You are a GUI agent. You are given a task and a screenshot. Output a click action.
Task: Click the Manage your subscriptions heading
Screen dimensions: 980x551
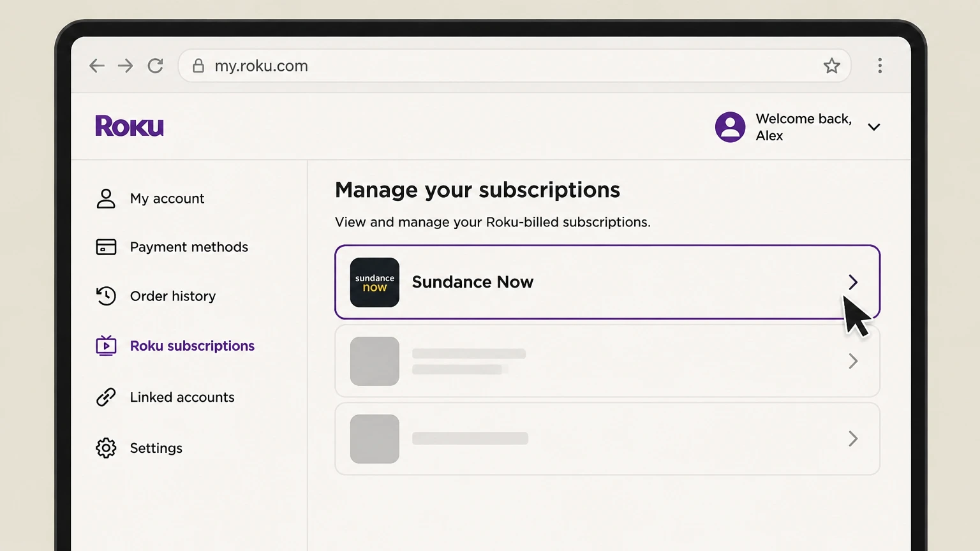tap(477, 190)
